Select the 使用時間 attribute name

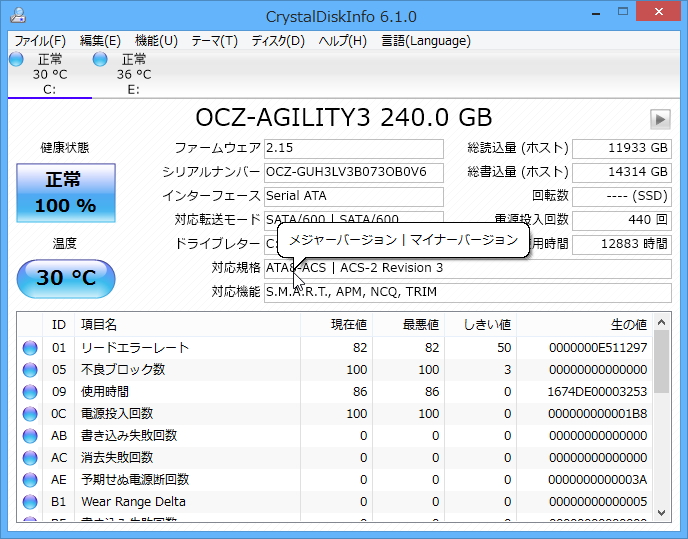pos(105,392)
